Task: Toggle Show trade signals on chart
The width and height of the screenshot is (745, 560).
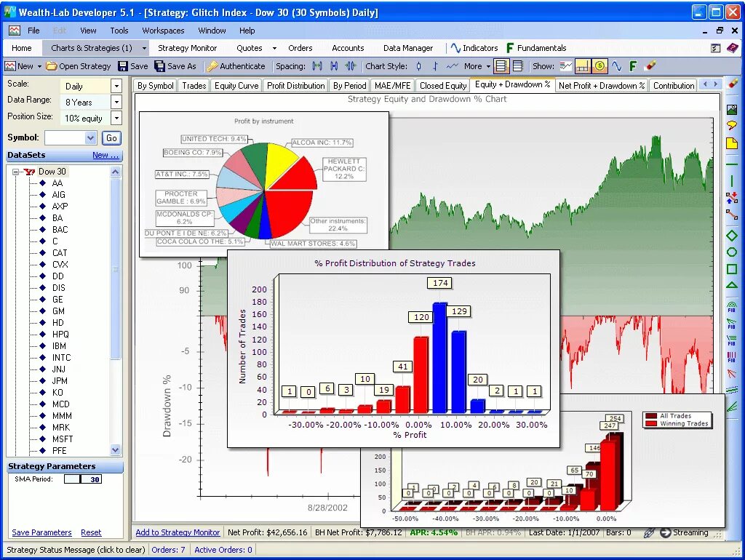Action: click(565, 66)
